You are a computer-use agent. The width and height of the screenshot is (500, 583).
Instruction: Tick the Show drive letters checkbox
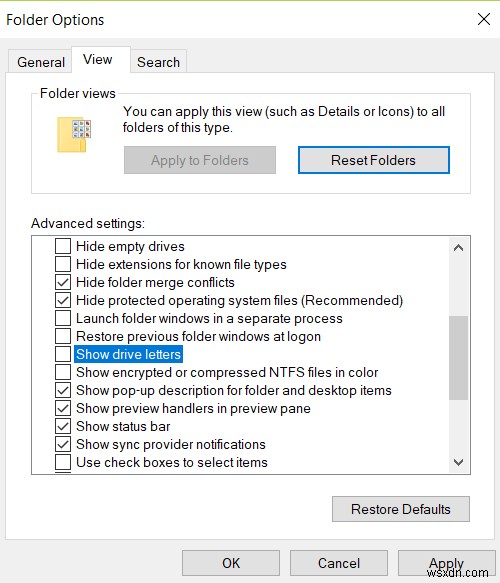pos(63,354)
